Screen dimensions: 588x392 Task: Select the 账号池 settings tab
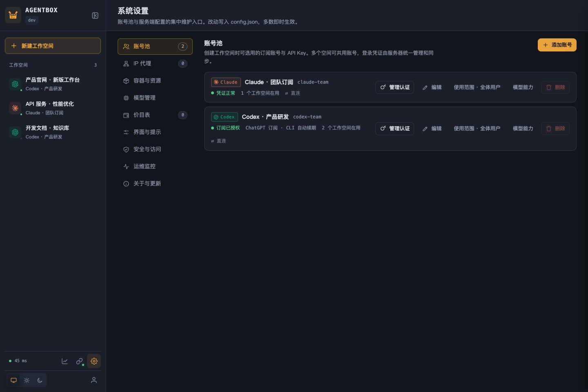tap(155, 47)
